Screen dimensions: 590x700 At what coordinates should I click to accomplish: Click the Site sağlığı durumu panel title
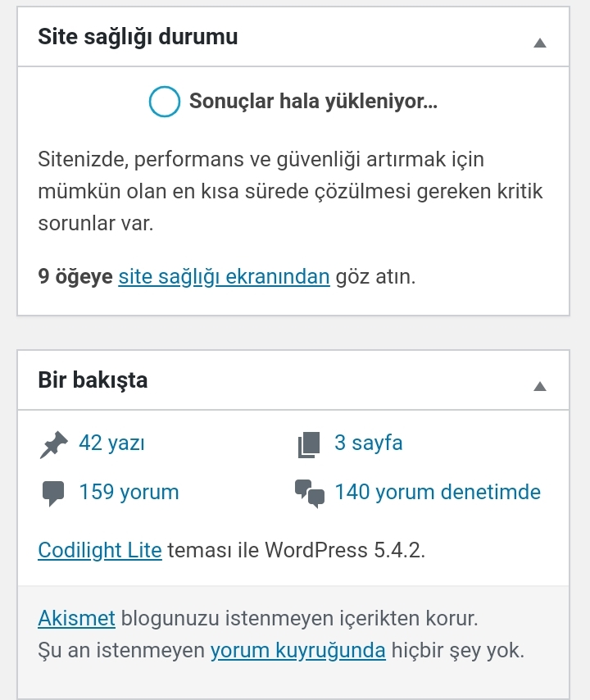pyautogui.click(x=138, y=37)
